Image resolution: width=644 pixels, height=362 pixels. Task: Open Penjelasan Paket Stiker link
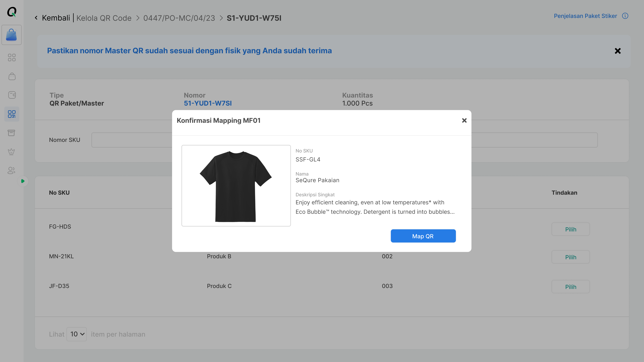pos(585,16)
